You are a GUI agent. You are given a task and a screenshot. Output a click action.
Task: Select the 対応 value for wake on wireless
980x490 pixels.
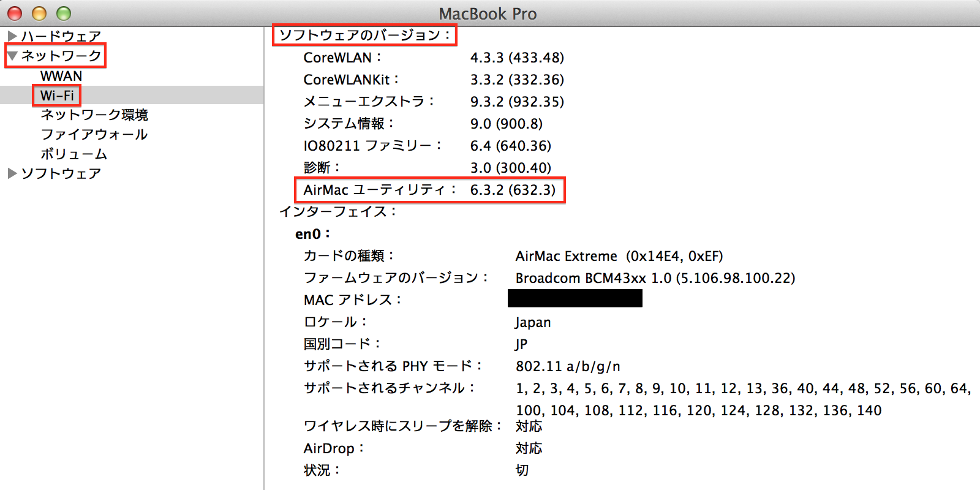(529, 426)
